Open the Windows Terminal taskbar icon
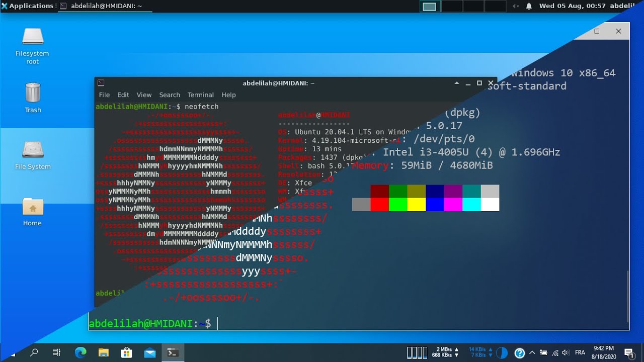The image size is (644, 362). (x=173, y=352)
